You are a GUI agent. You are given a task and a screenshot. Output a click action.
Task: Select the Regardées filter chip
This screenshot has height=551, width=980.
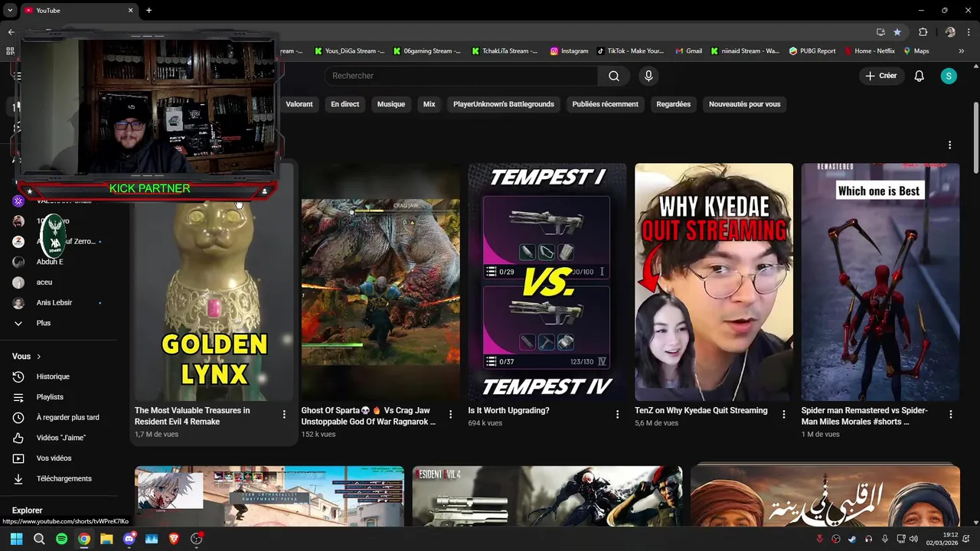(674, 104)
